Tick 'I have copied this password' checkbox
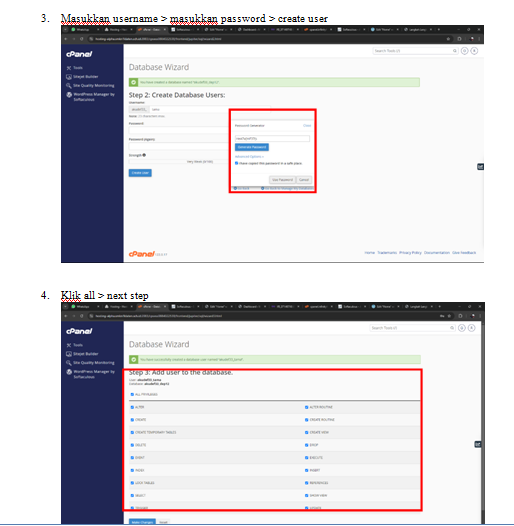Screen dimensions: 514x526 point(237,163)
